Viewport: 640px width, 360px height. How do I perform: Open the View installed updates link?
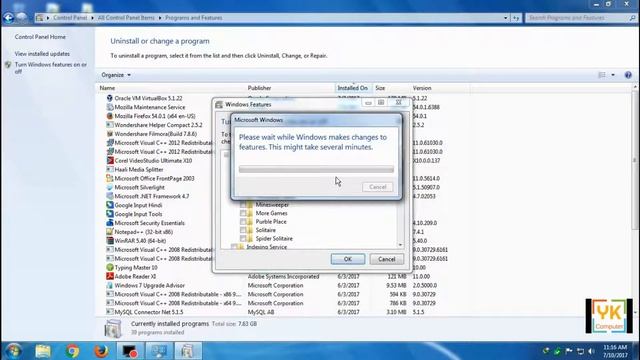42,54
